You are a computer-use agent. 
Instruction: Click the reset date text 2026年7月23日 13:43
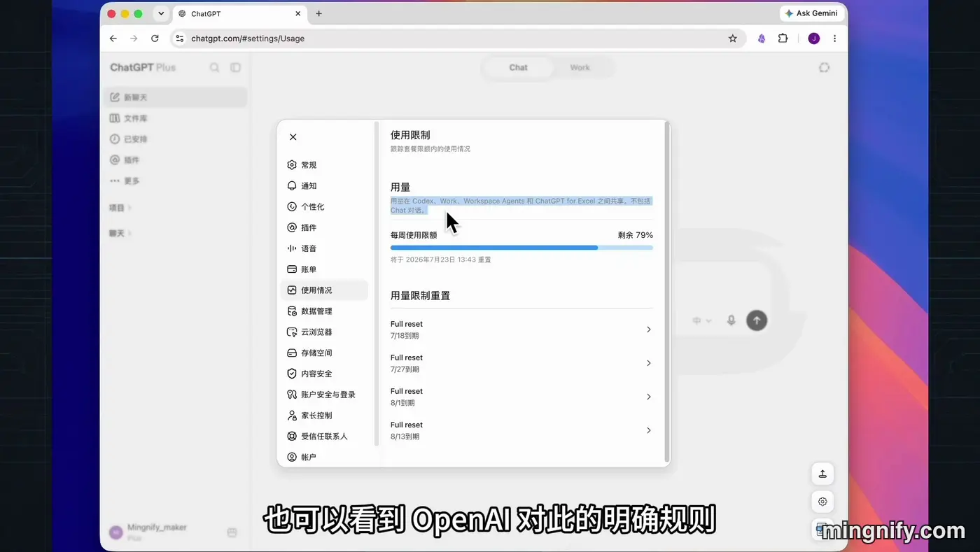tap(441, 260)
